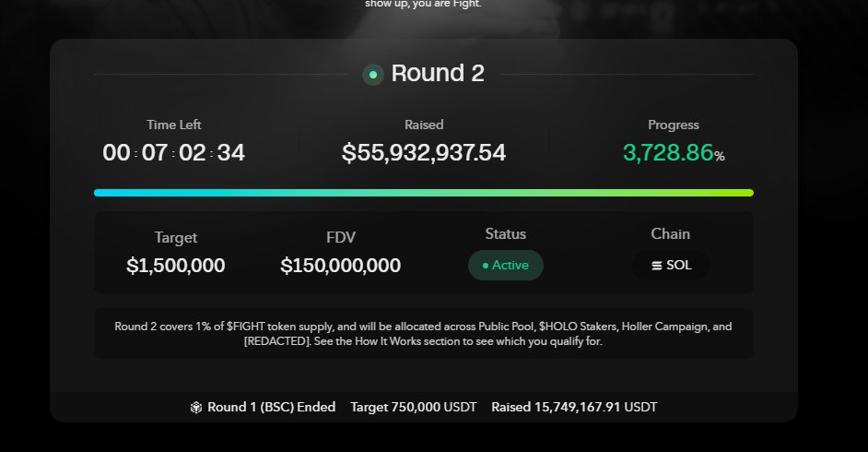
Task: Click the hours value 07 in the countdown
Action: pyautogui.click(x=155, y=153)
